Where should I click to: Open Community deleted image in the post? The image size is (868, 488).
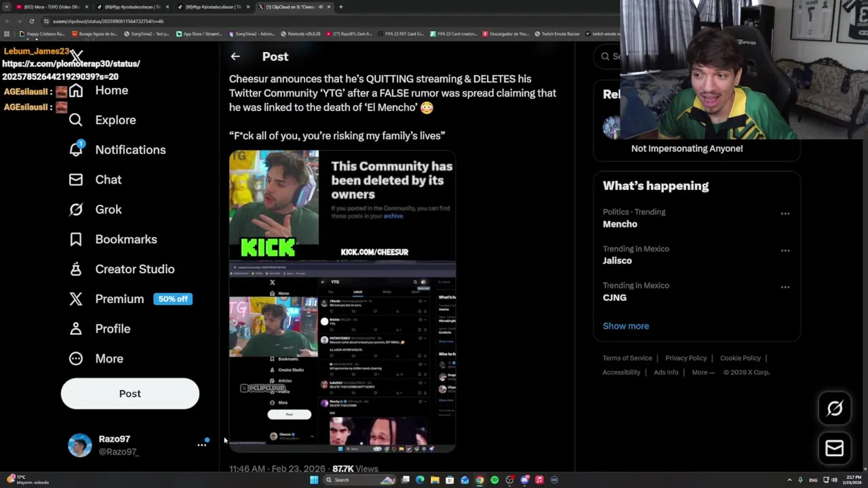(x=342, y=206)
